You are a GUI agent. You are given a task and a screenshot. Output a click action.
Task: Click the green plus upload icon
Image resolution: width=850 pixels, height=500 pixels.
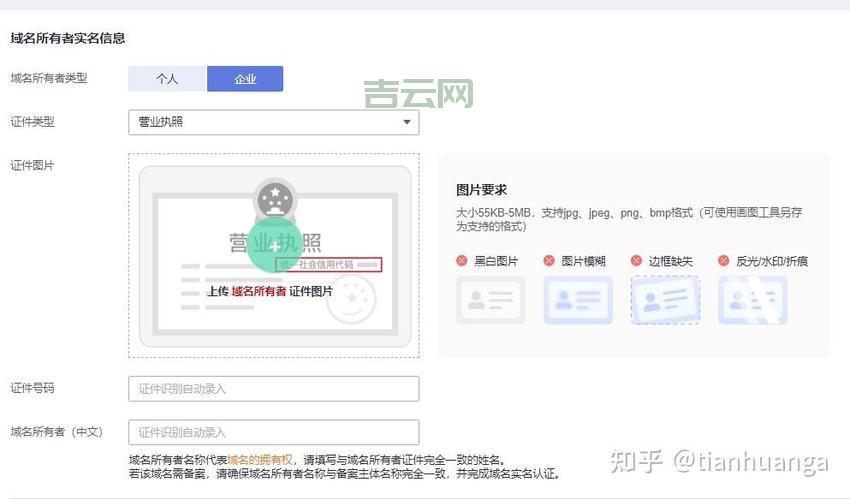pos(275,246)
